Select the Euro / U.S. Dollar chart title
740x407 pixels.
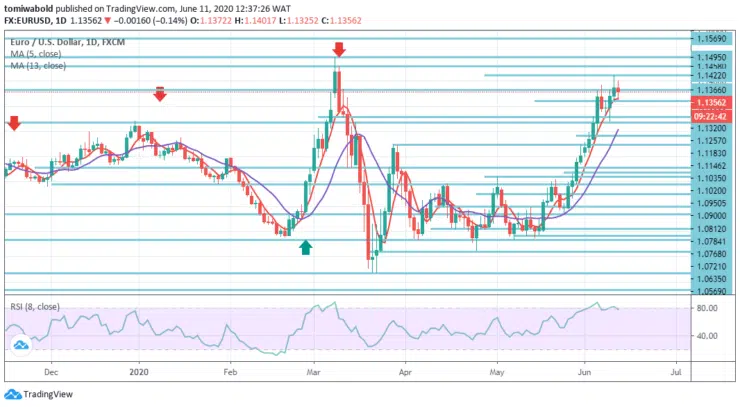tap(67, 42)
